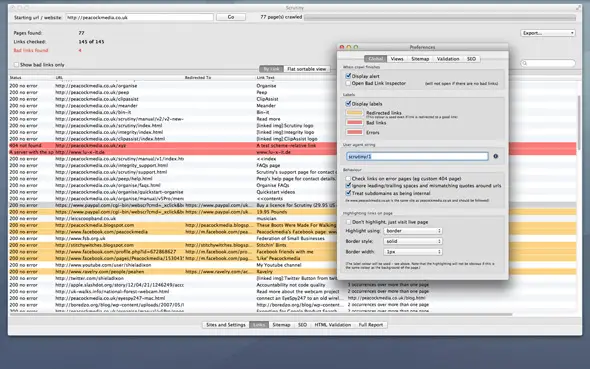Click the 'Bad links found' label
The image size is (590, 369).
pos(31,50)
